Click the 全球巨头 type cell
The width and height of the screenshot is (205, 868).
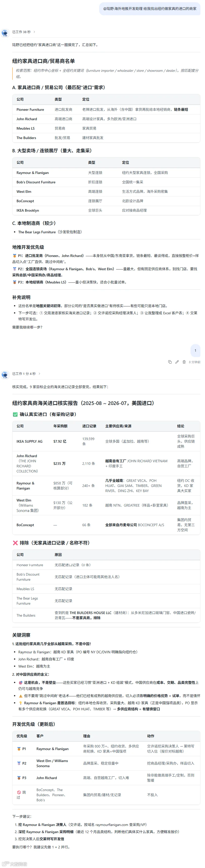(x=95, y=211)
